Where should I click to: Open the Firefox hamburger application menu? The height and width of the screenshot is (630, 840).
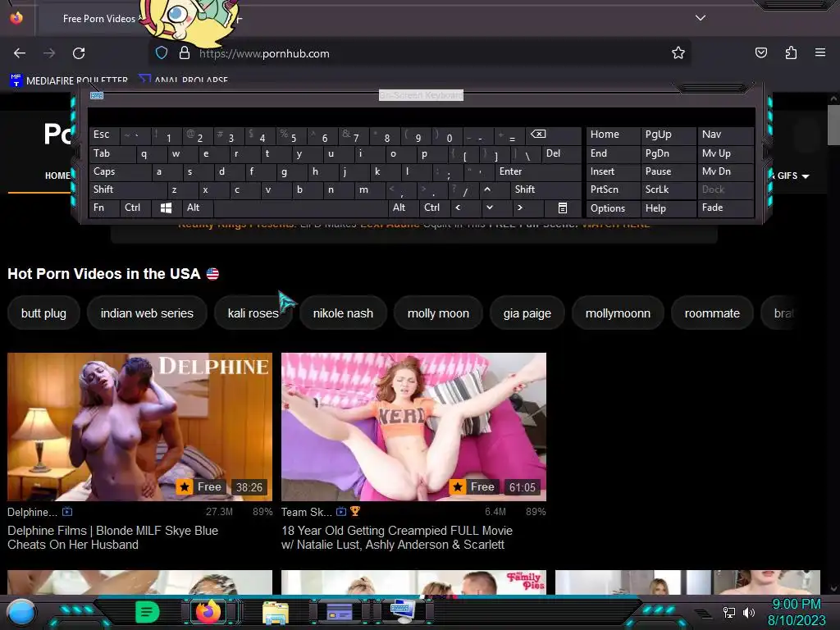click(820, 52)
